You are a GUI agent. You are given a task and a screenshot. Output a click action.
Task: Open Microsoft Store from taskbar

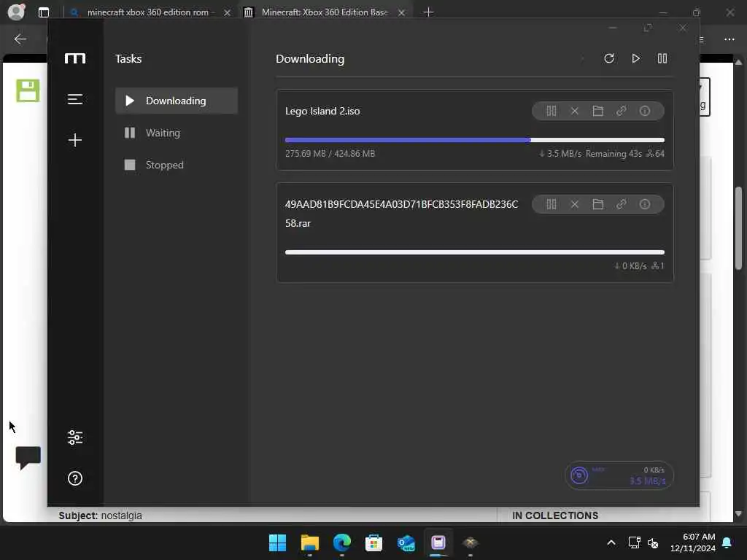click(x=373, y=542)
